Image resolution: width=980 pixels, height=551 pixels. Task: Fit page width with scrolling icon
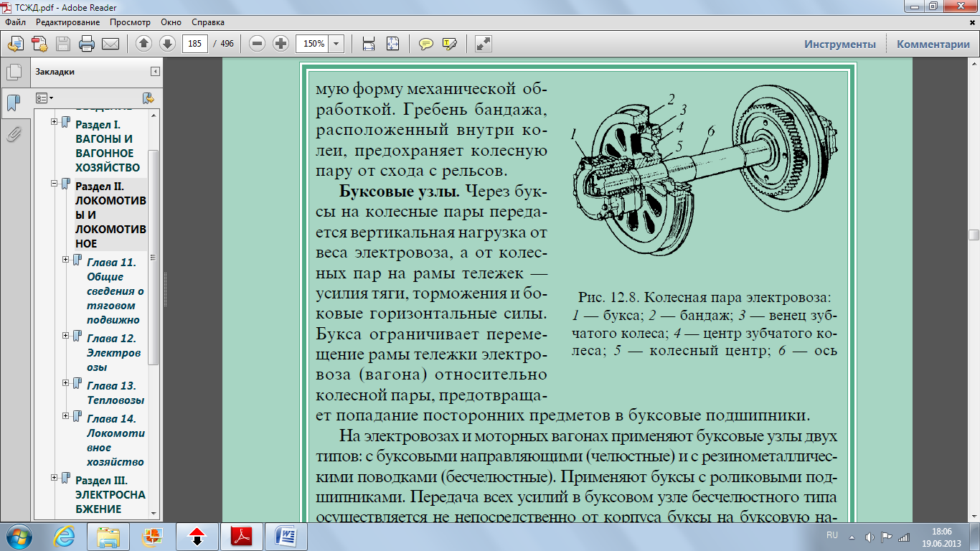pos(369,44)
